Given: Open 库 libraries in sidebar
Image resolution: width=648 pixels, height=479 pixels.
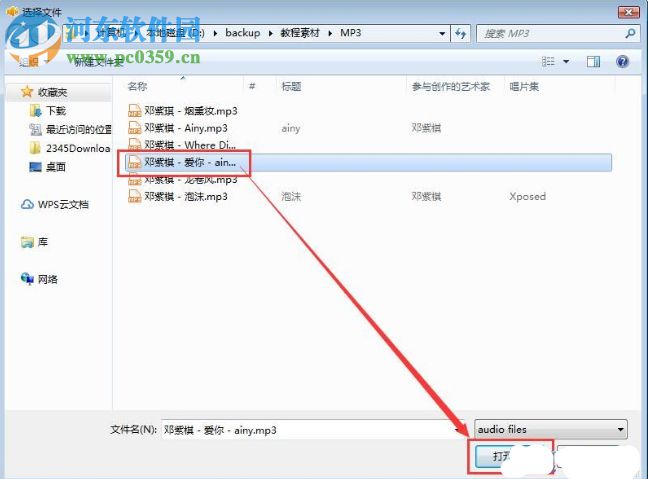Looking at the screenshot, I should (x=43, y=242).
